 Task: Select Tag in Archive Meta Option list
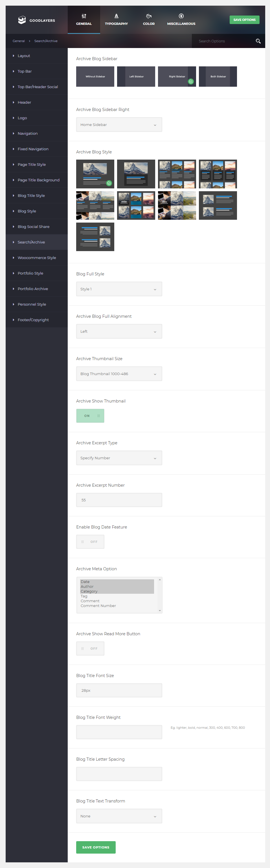84,596
